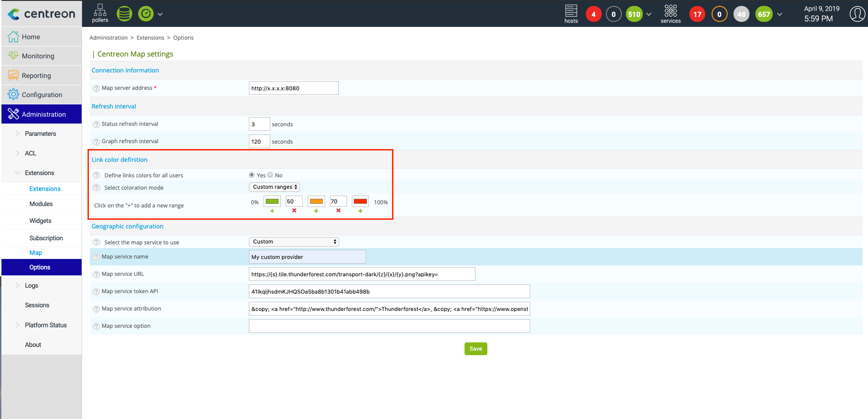Image resolution: width=868 pixels, height=419 pixels.
Task: Click the Map service URL field
Action: (362, 274)
